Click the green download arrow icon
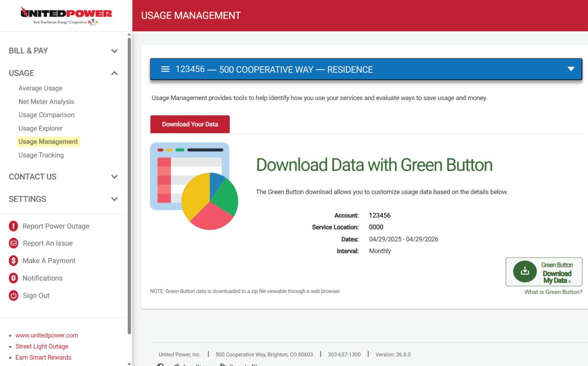This screenshot has width=588, height=366. (x=525, y=271)
